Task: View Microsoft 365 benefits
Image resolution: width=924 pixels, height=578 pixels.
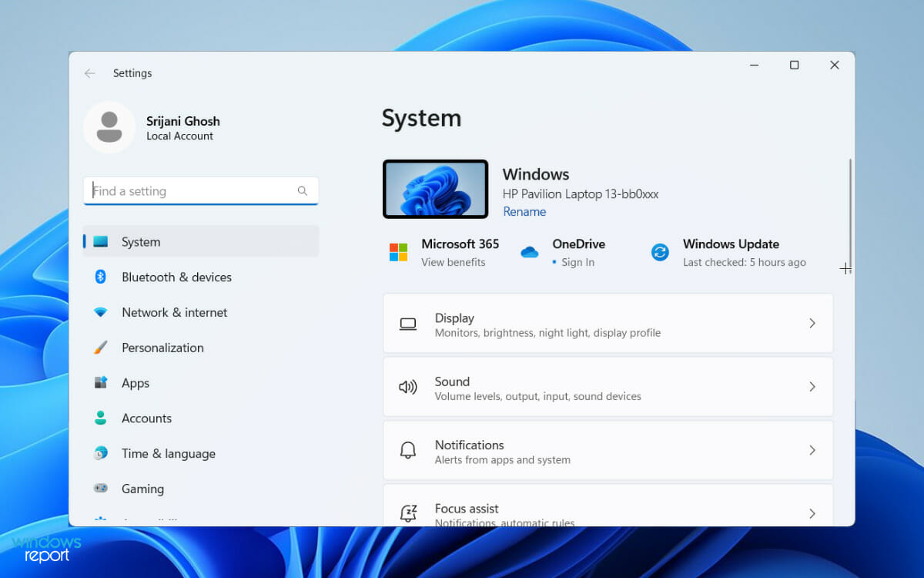Action: 454,262
